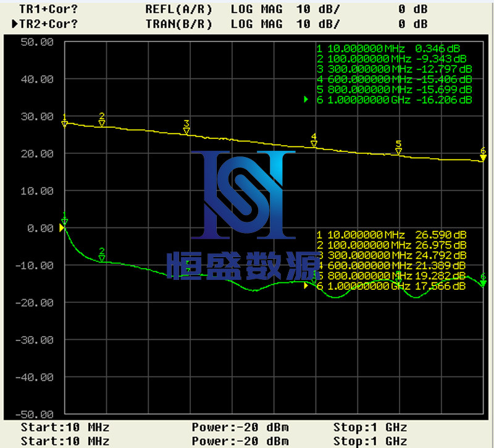
Task: Click the 30.00 Y-axis label
Action: point(37,117)
